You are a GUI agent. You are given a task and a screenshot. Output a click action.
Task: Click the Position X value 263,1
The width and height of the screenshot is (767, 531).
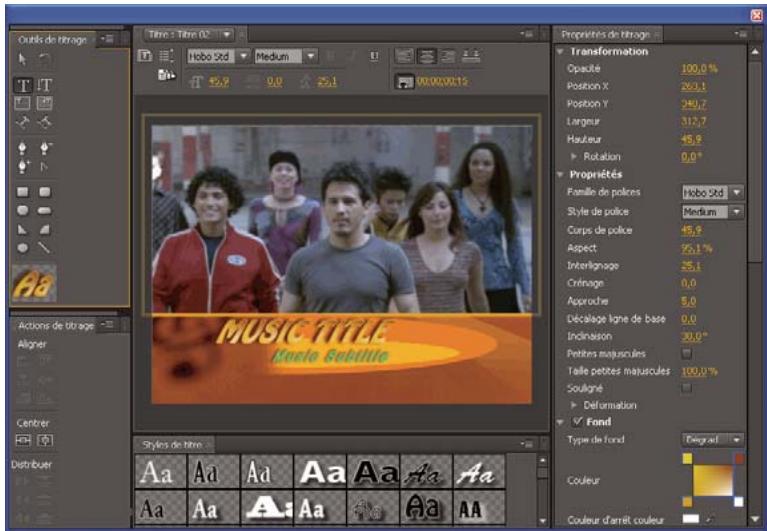pyautogui.click(x=694, y=86)
